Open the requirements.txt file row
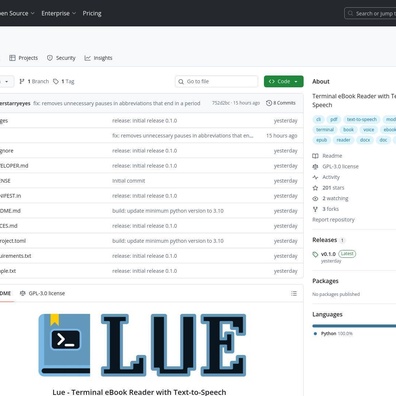 [152, 256]
